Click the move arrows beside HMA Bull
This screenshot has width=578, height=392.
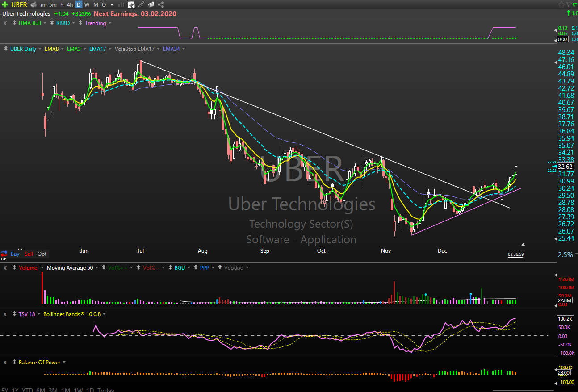coord(14,23)
